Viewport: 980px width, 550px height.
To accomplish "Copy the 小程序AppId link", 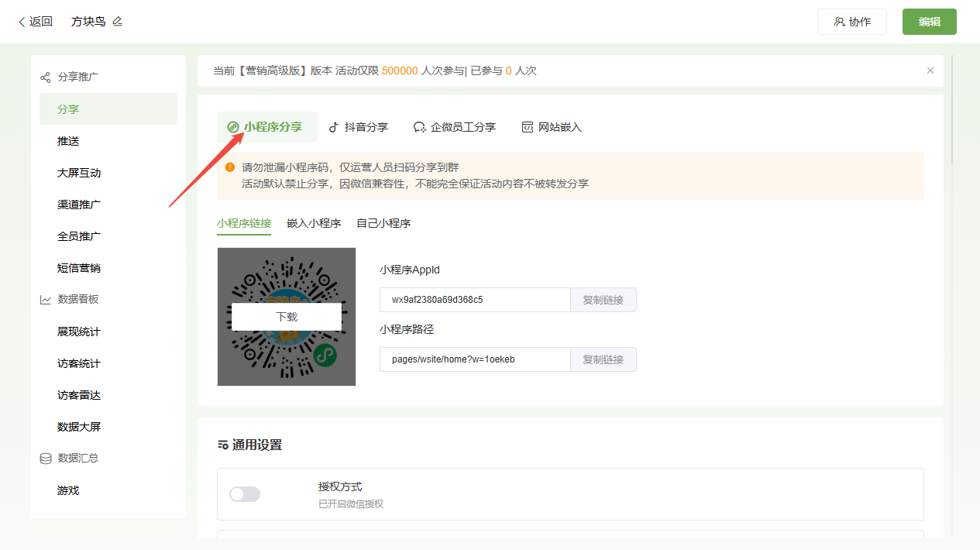I will click(x=603, y=300).
